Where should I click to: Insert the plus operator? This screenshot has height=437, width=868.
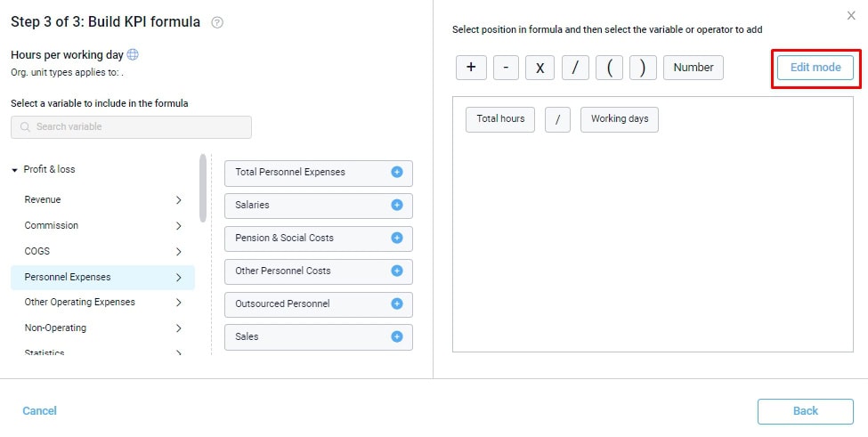coord(470,68)
